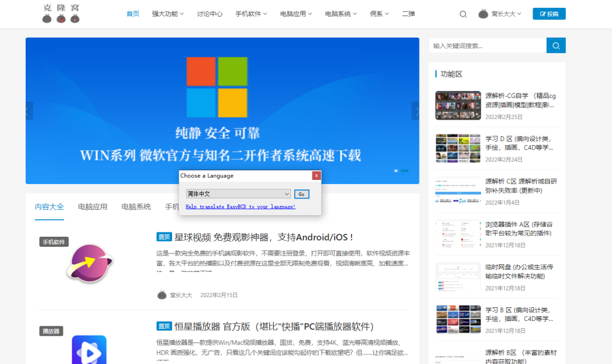
Task: Open the 窝长大大 user dropdown
Action: [506, 14]
